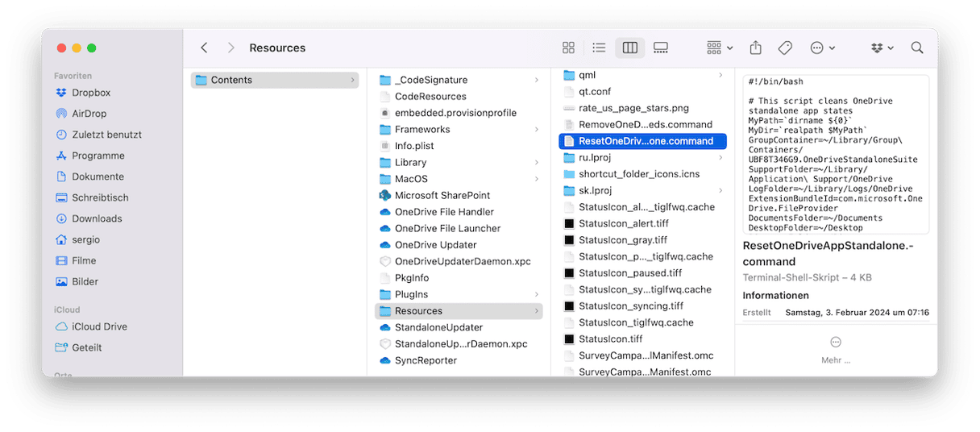Open Programme in the sidebar
The image size is (980, 432).
98,156
